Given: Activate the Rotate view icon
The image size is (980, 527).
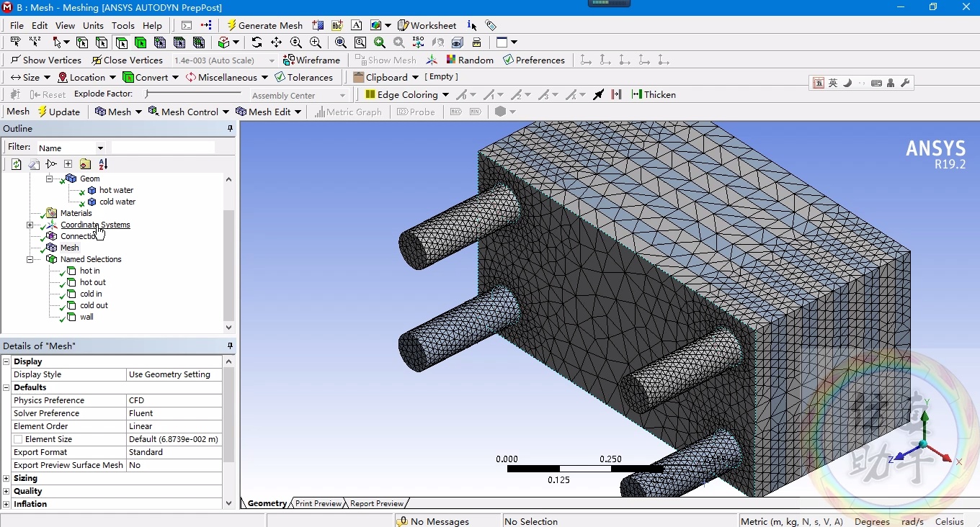Looking at the screenshot, I should tap(257, 42).
